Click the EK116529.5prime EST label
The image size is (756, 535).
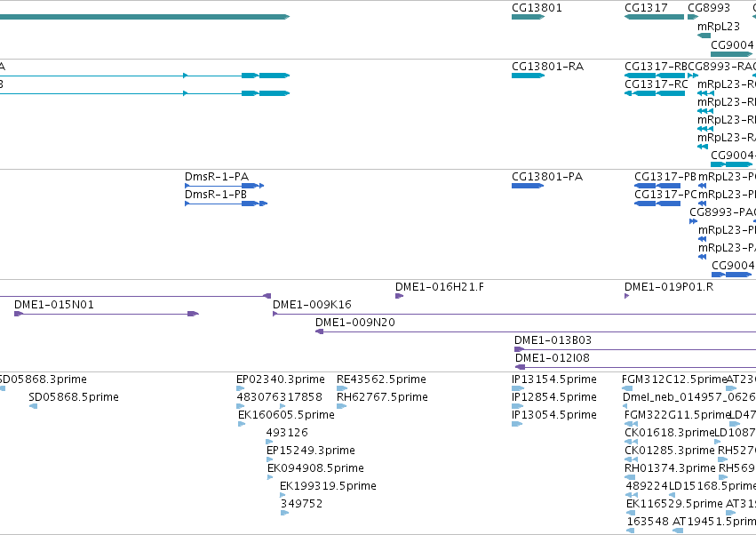coord(674,504)
